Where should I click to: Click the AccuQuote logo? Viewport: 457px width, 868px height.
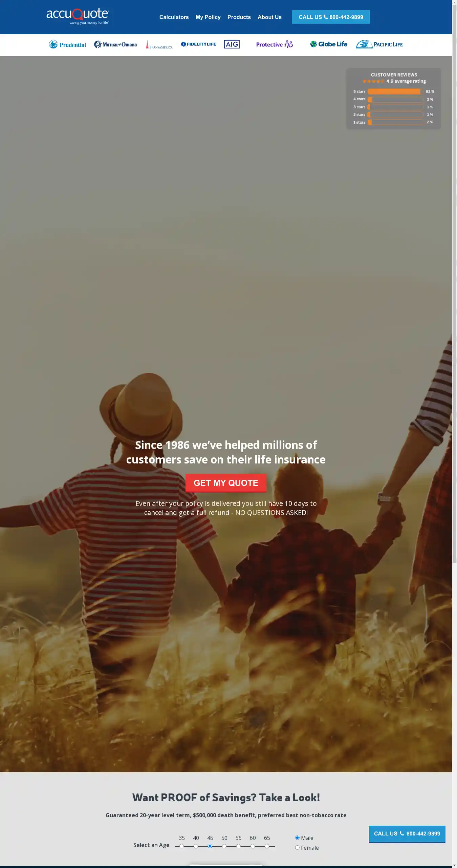(x=78, y=16)
